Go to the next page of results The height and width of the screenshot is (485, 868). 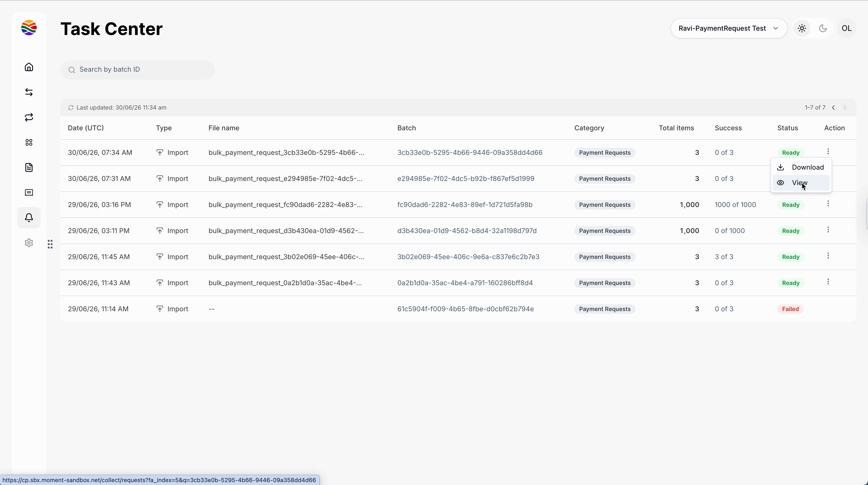pyautogui.click(x=845, y=108)
